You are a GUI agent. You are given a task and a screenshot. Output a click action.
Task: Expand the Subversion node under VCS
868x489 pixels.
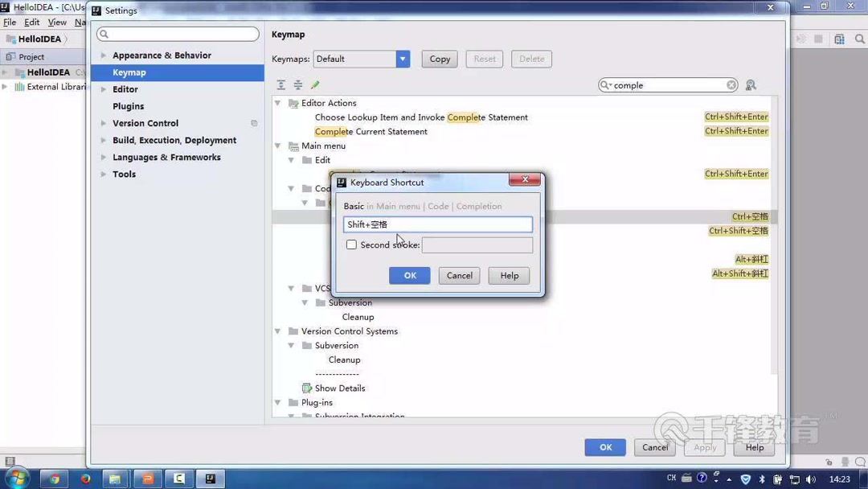click(x=305, y=302)
